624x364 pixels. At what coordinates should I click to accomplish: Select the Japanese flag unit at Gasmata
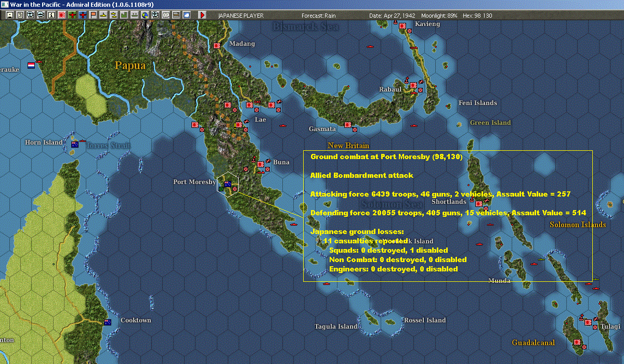[347, 124]
